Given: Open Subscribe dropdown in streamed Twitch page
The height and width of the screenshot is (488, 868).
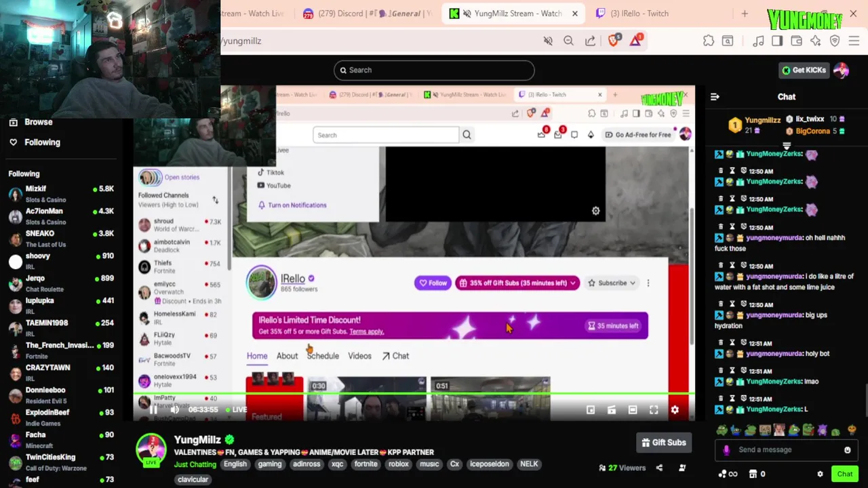Looking at the screenshot, I should [612, 283].
